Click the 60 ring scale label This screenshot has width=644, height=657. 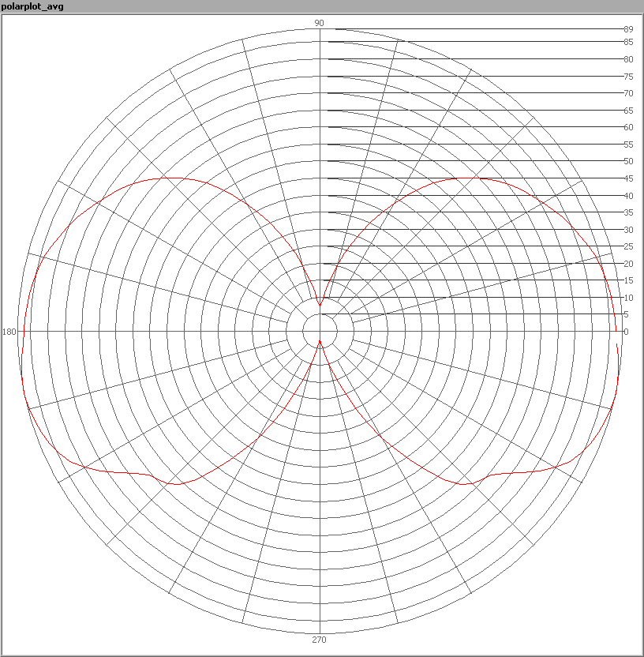coord(628,127)
